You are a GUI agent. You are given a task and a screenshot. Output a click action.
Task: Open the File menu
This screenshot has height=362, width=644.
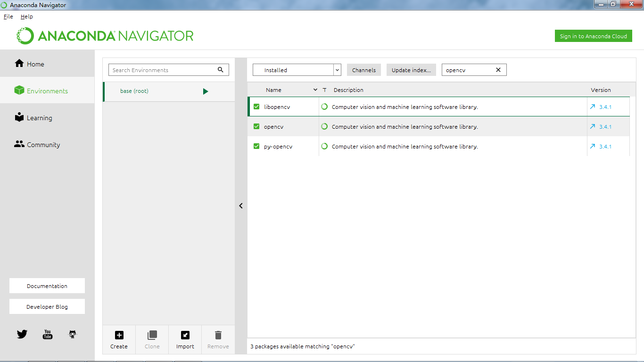pyautogui.click(x=8, y=16)
